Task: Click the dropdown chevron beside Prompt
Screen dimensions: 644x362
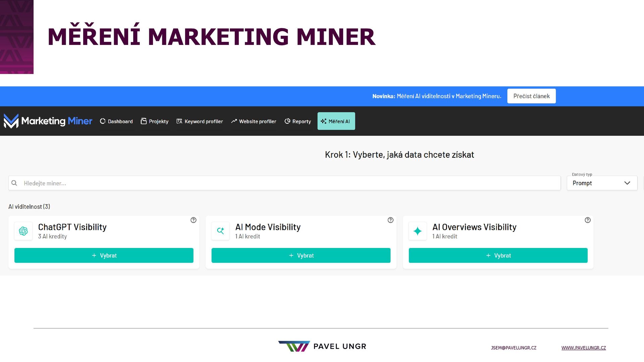Action: pyautogui.click(x=627, y=183)
